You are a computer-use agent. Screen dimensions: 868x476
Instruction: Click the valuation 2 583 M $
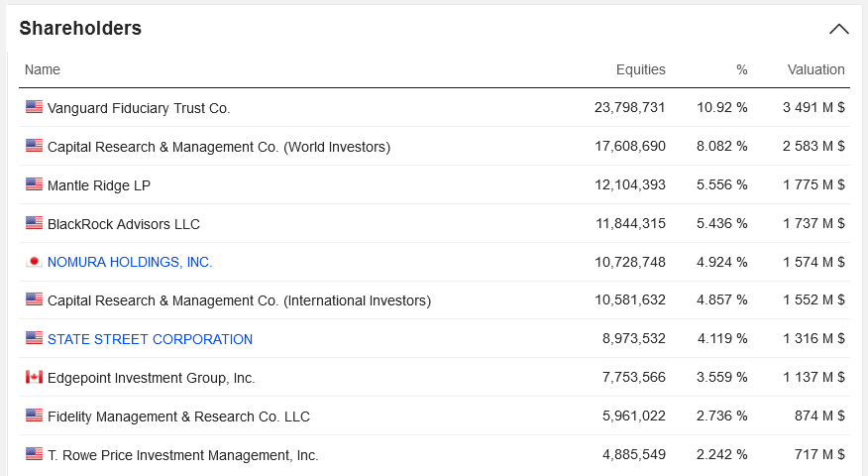tap(814, 147)
